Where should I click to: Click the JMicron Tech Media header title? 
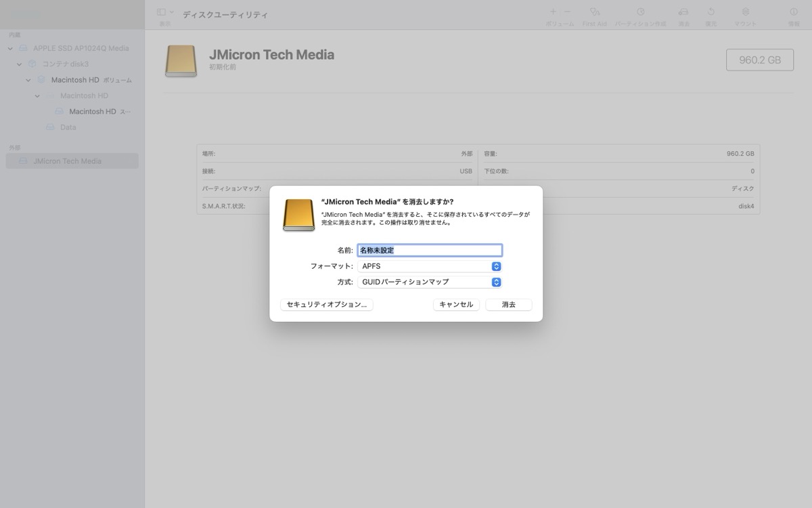(x=272, y=55)
